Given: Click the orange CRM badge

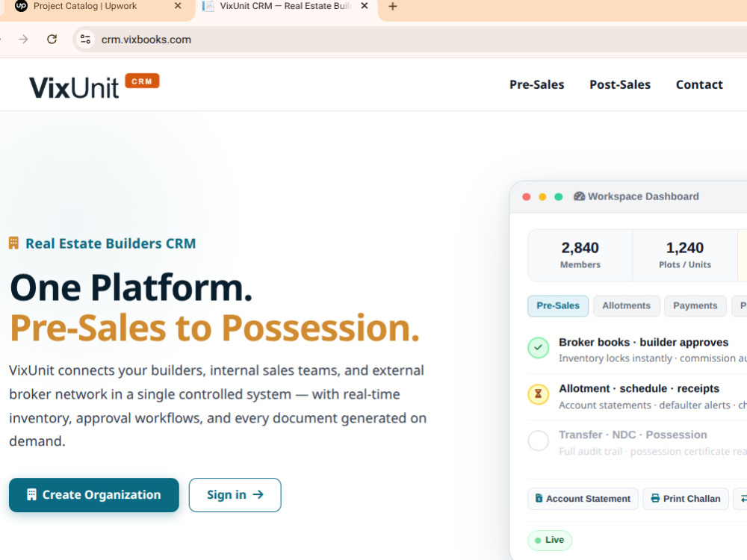Looking at the screenshot, I should (142, 81).
